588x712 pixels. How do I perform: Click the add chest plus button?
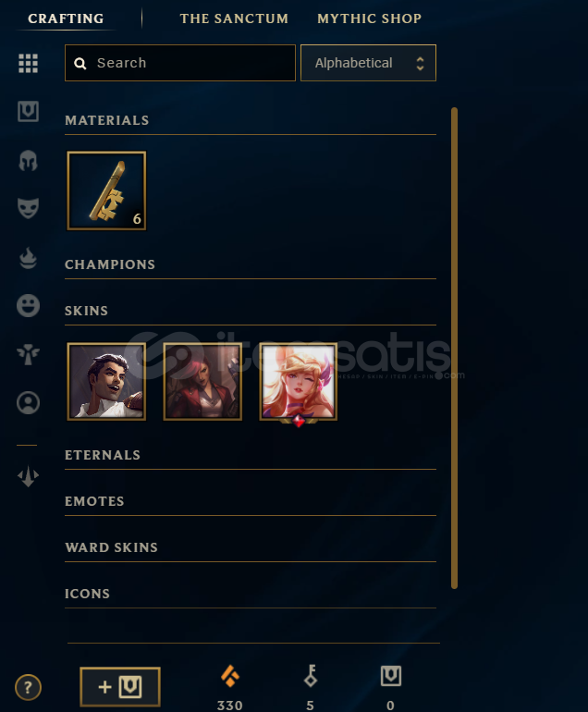(x=120, y=687)
